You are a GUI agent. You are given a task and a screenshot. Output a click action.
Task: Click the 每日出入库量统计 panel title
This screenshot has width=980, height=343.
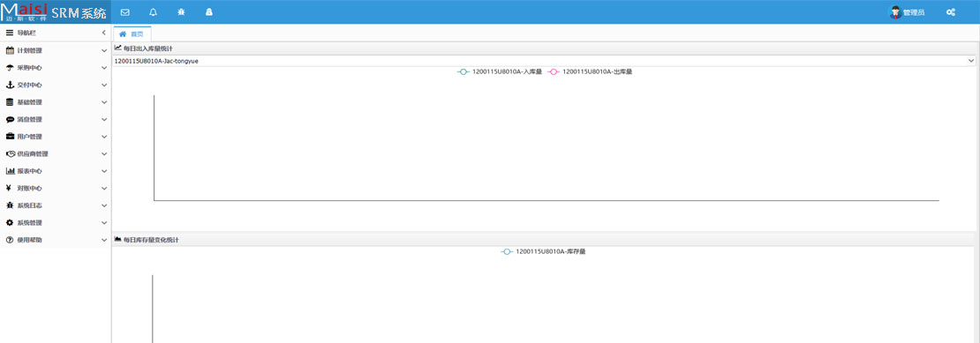148,48
